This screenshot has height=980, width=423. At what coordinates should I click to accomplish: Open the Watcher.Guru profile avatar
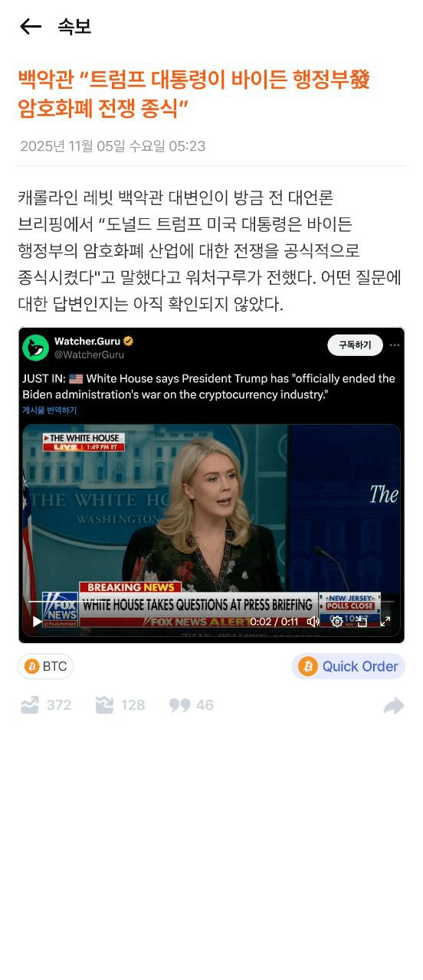point(36,348)
